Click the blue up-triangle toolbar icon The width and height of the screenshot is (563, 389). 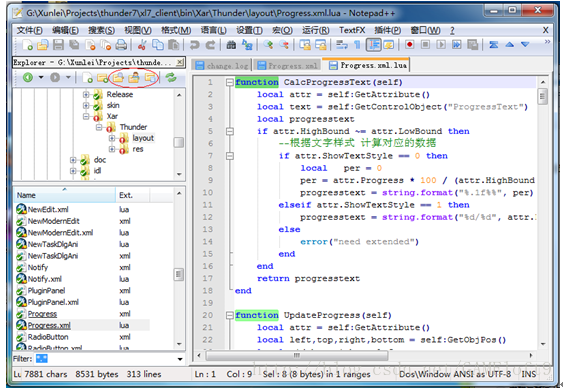coord(509,45)
